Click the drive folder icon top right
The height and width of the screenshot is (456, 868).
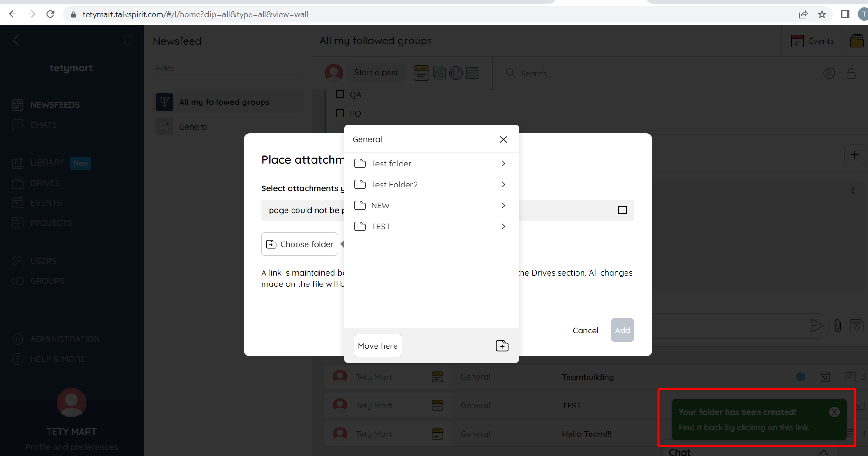[857, 41]
